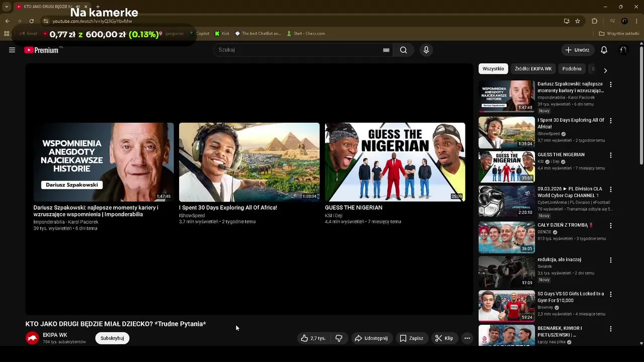The width and height of the screenshot is (644, 362).
Task: Open tab search dropdown arrow
Action: [x=7, y=7]
